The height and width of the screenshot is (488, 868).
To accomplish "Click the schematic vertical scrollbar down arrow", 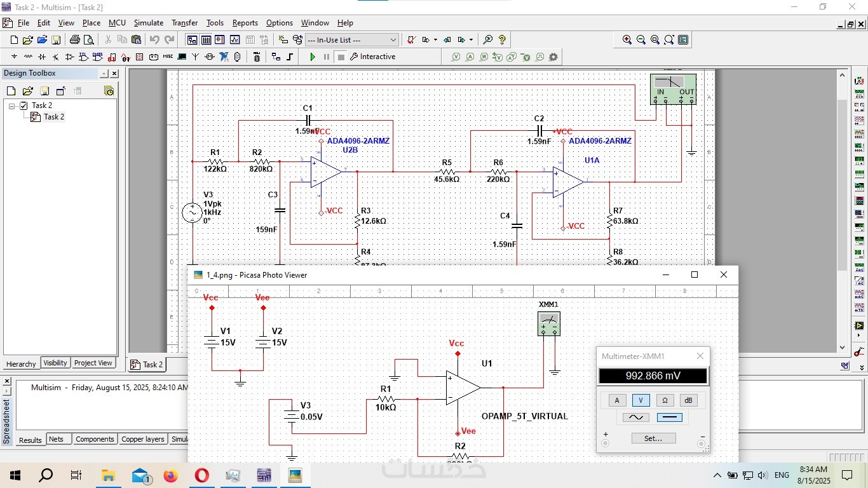I will [x=843, y=348].
